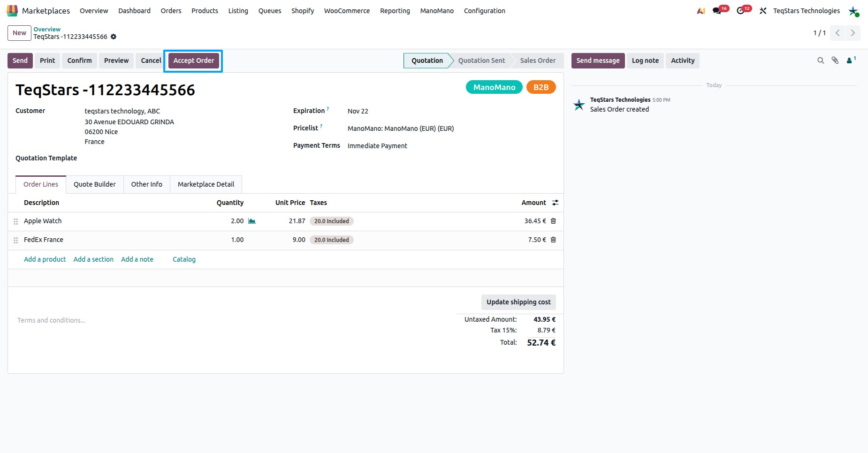Image resolution: width=868 pixels, height=453 pixels.
Task: Click the Accept Order button
Action: 194,60
